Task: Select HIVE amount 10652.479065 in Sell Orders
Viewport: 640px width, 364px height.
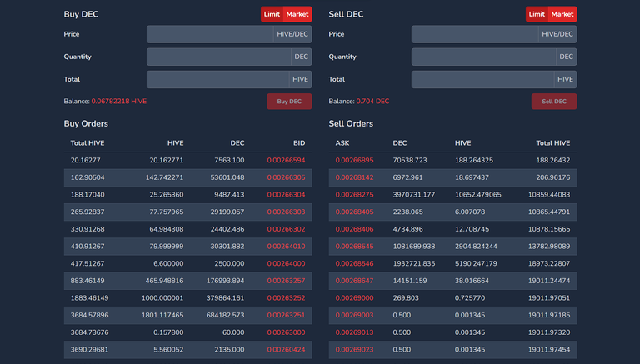Action: coord(478,195)
